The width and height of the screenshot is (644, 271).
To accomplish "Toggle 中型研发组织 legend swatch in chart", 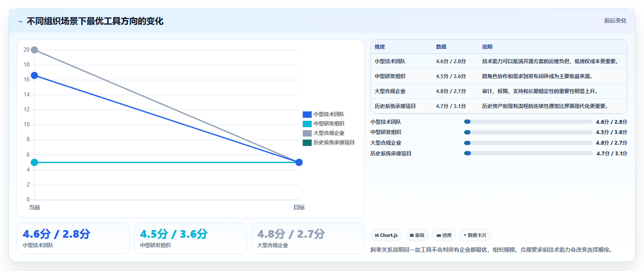I will [x=307, y=124].
